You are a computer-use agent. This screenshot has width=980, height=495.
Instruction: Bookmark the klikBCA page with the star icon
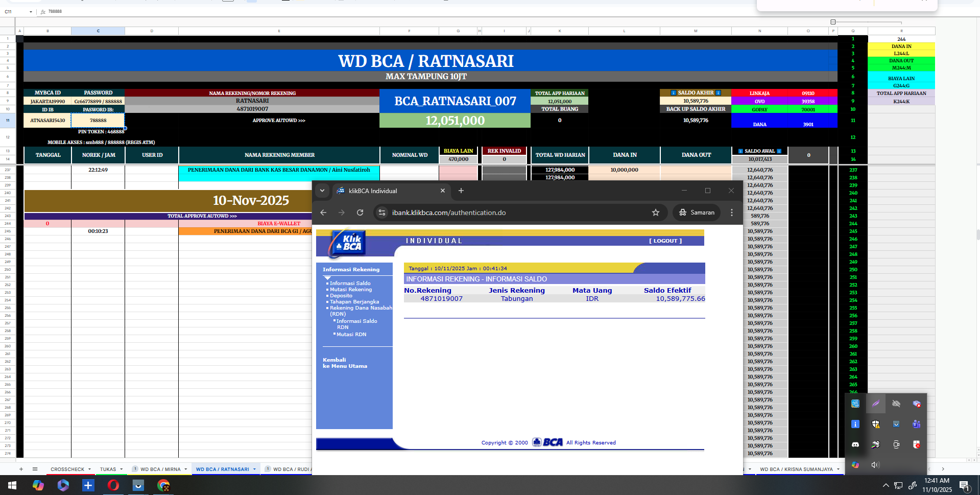click(656, 213)
